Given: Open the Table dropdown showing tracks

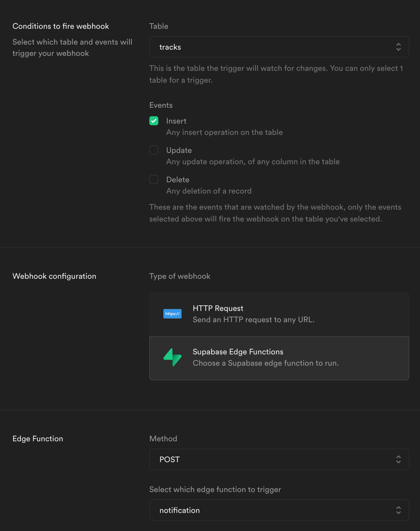Looking at the screenshot, I should pos(279,47).
